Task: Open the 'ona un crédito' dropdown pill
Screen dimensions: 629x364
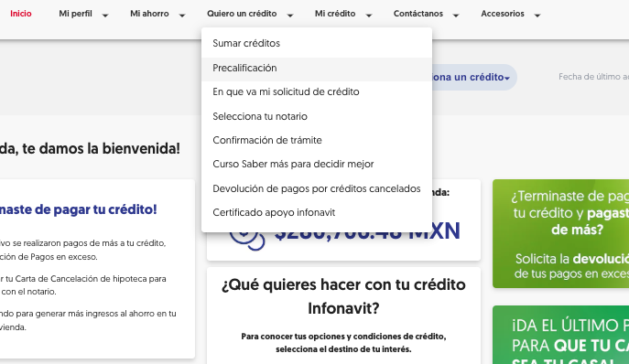Action: [x=474, y=77]
